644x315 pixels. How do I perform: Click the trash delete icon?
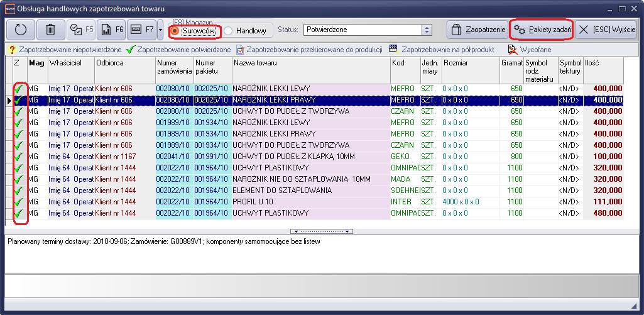[x=50, y=30]
